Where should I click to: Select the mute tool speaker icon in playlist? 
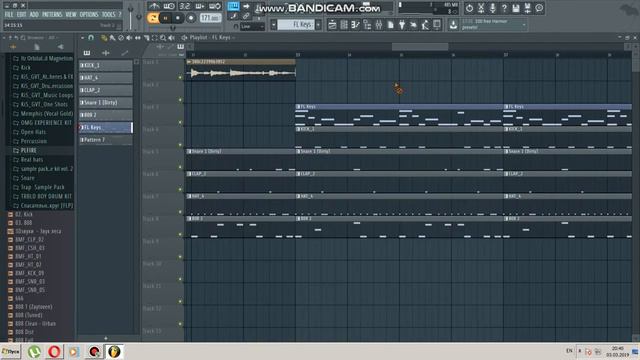(129, 38)
